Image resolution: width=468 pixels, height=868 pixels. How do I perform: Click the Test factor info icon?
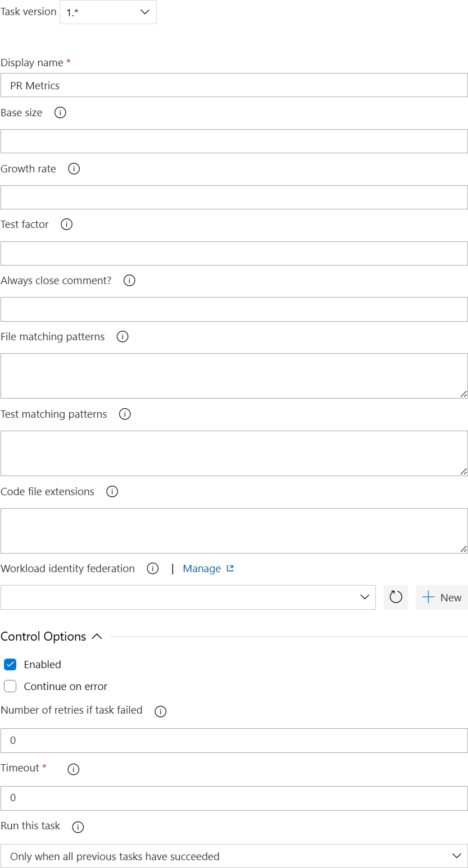[66, 224]
